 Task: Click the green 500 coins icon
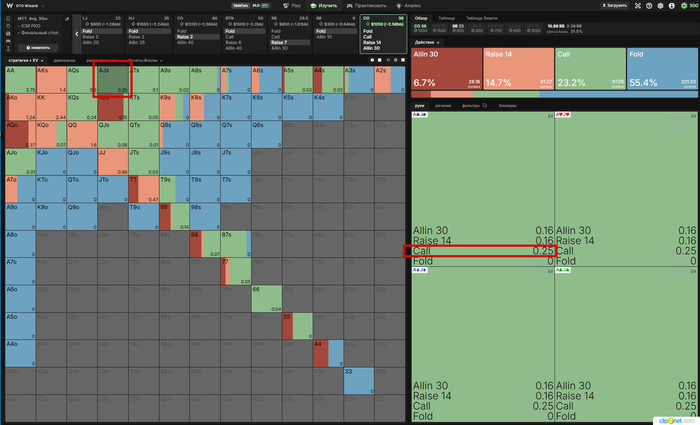684,6
